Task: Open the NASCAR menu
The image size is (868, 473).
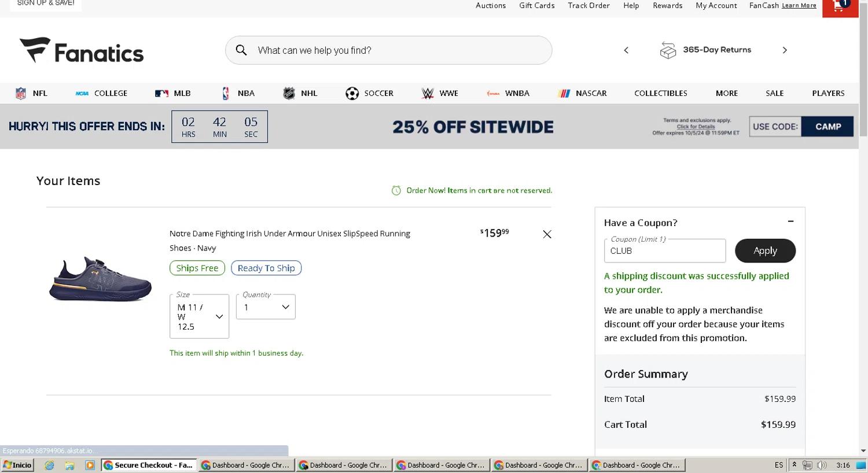Action: click(x=582, y=93)
